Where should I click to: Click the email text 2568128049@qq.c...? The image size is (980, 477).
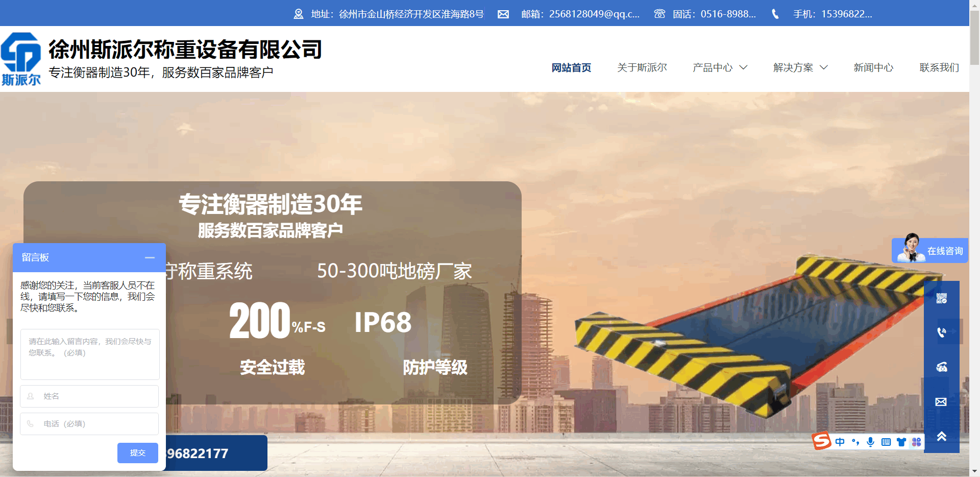click(x=594, y=14)
